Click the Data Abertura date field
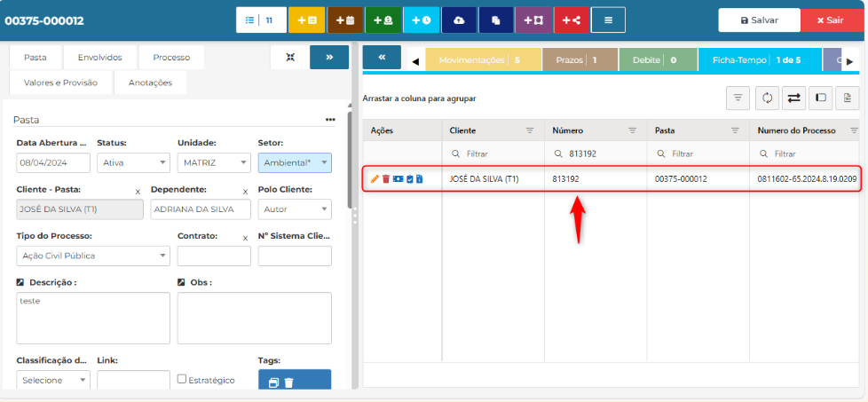 pyautogui.click(x=53, y=162)
